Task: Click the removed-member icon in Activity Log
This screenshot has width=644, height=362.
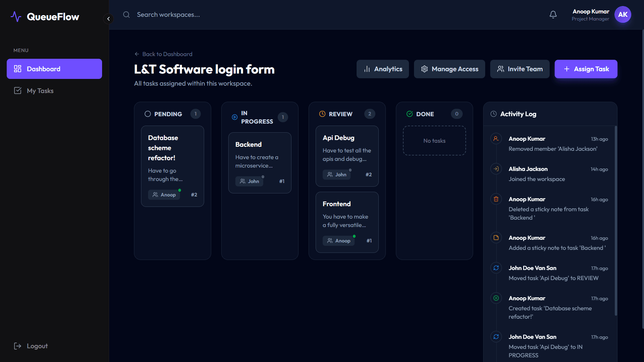Action: pos(496,139)
